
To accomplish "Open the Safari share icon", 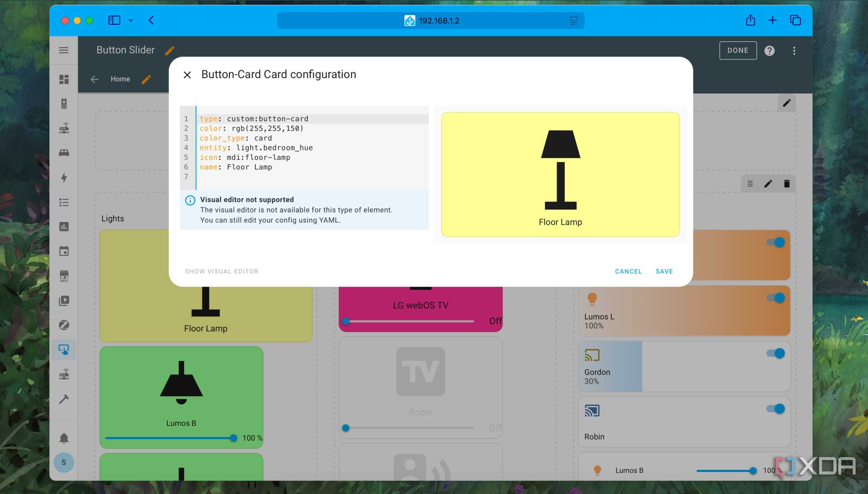I will pos(750,20).
